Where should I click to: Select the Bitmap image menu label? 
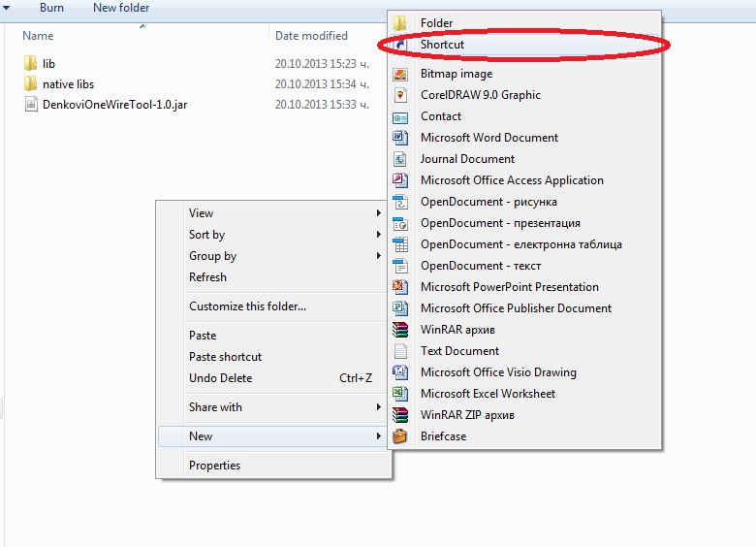457,74
